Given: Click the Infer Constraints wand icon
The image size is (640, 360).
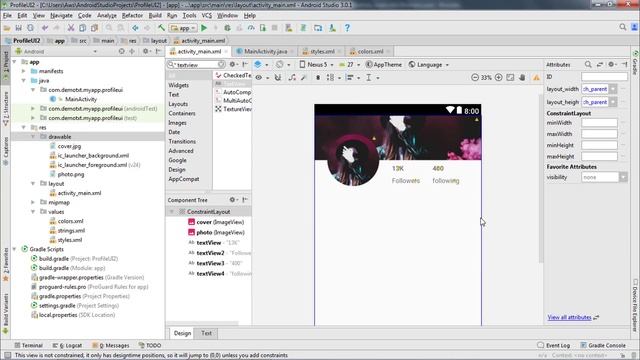Looking at the screenshot, I should pyautogui.click(x=304, y=77).
